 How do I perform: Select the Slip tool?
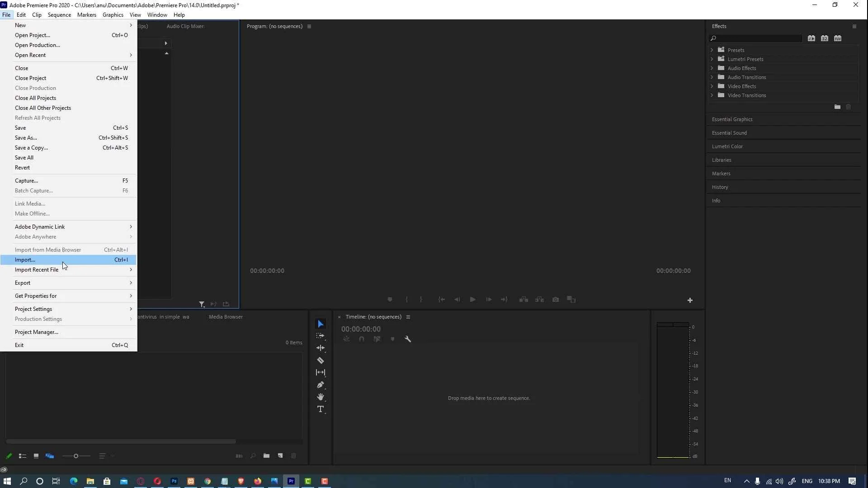tap(321, 372)
